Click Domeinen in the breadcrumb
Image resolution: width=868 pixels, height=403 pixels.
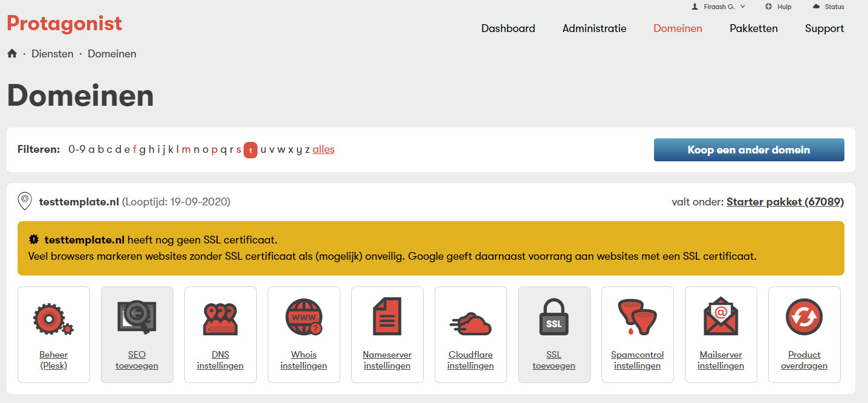click(x=112, y=54)
